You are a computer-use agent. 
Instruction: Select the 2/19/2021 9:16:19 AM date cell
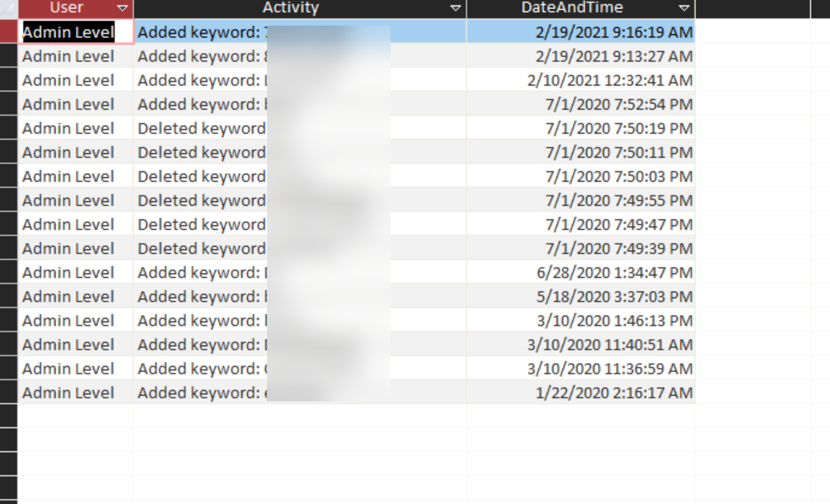[613, 32]
